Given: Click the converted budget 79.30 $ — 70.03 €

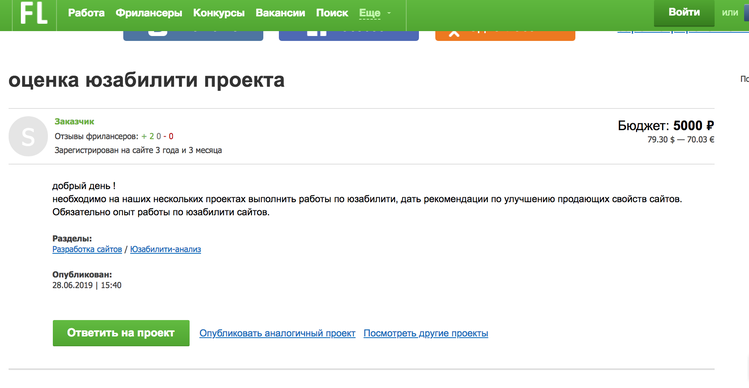Looking at the screenshot, I should point(681,140).
